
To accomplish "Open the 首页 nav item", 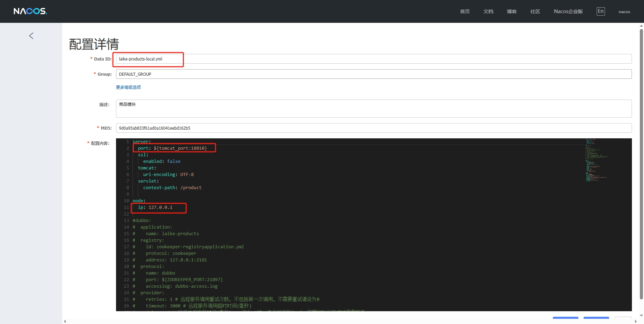I will [x=464, y=12].
